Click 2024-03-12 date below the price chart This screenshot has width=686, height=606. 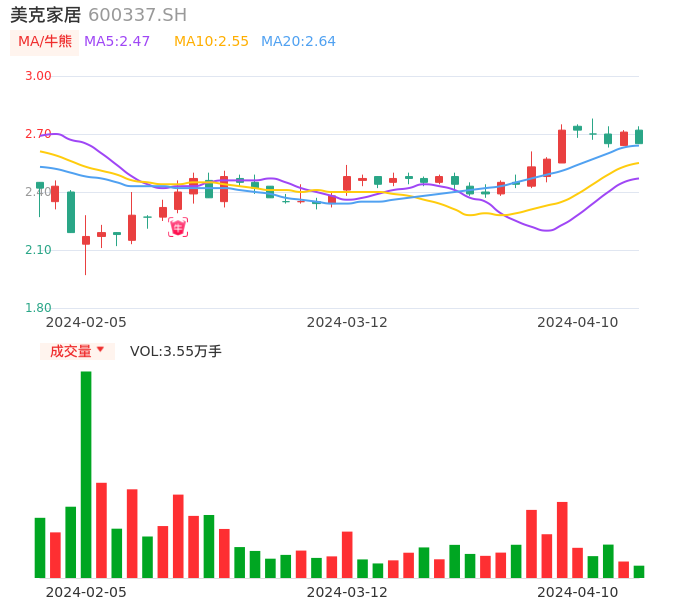pos(347,322)
